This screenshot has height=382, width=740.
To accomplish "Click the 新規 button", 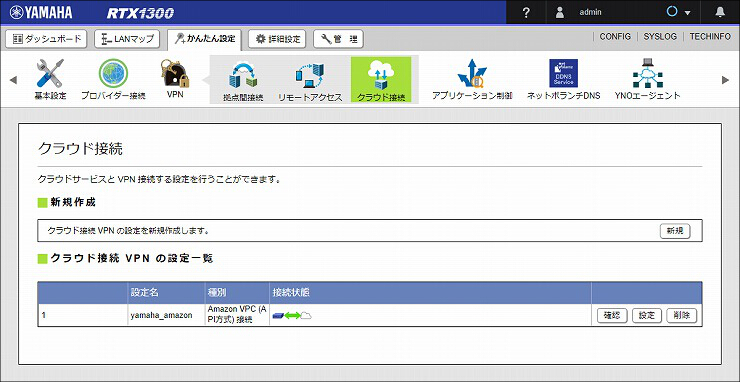I will (x=675, y=231).
